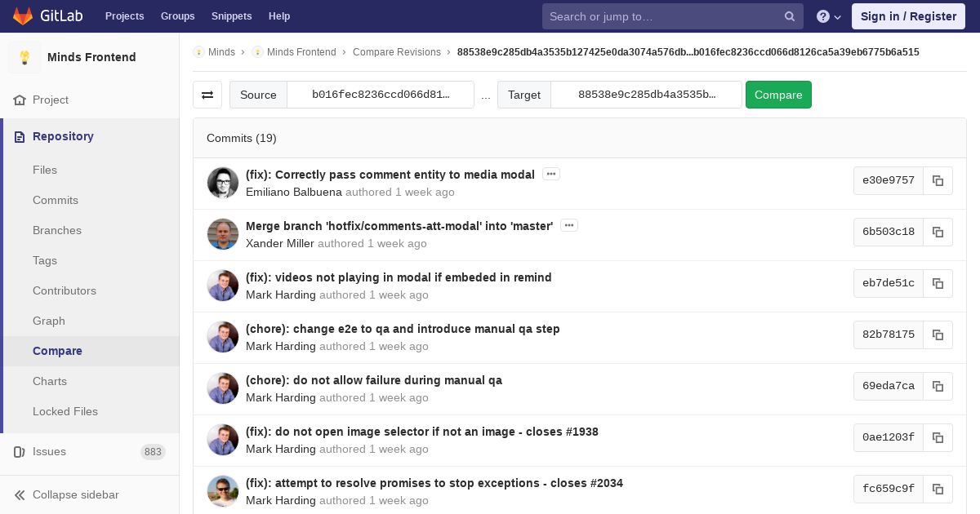Copy commit SHA fc659c9f
Screen dimensions: 980x514
[938, 489]
